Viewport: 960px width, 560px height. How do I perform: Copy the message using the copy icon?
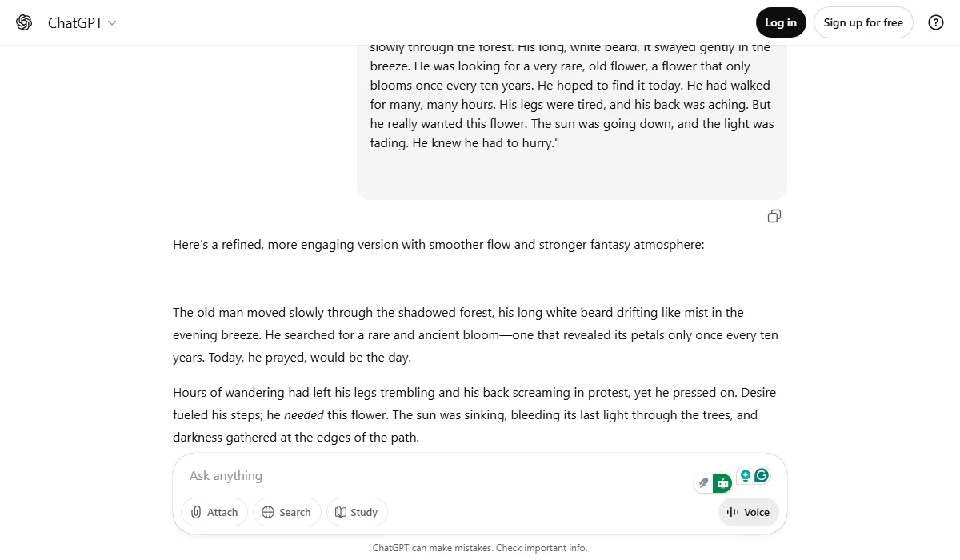(774, 216)
